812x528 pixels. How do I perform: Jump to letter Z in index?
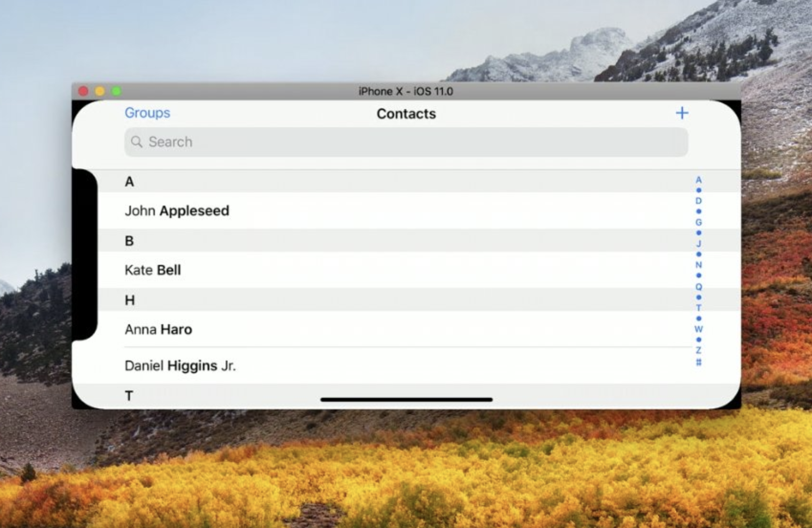(699, 351)
